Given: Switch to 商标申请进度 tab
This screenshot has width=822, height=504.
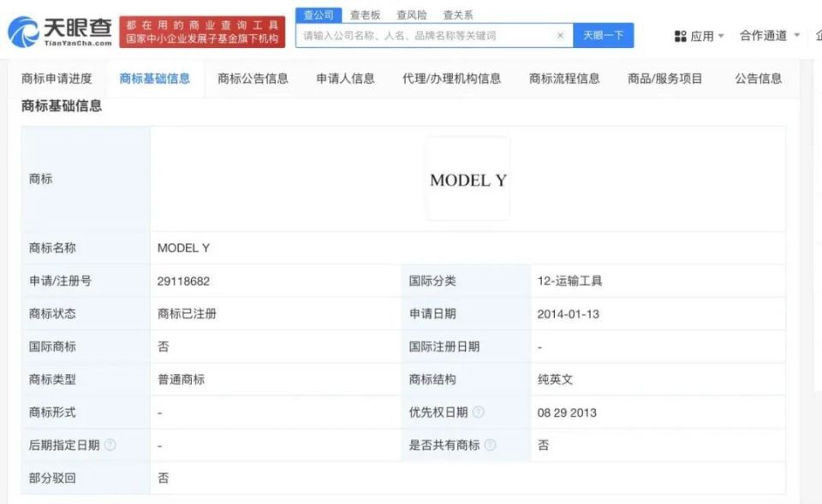Looking at the screenshot, I should point(57,79).
